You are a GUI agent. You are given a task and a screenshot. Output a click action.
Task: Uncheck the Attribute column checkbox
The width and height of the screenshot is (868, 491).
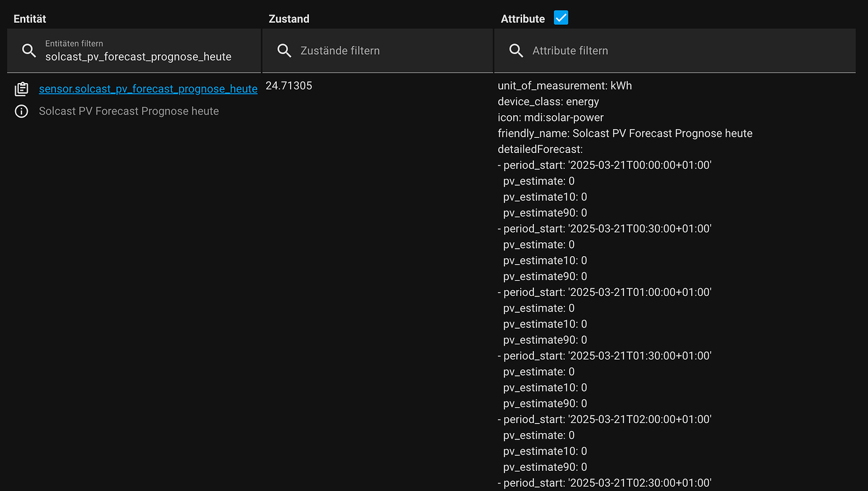click(x=561, y=18)
